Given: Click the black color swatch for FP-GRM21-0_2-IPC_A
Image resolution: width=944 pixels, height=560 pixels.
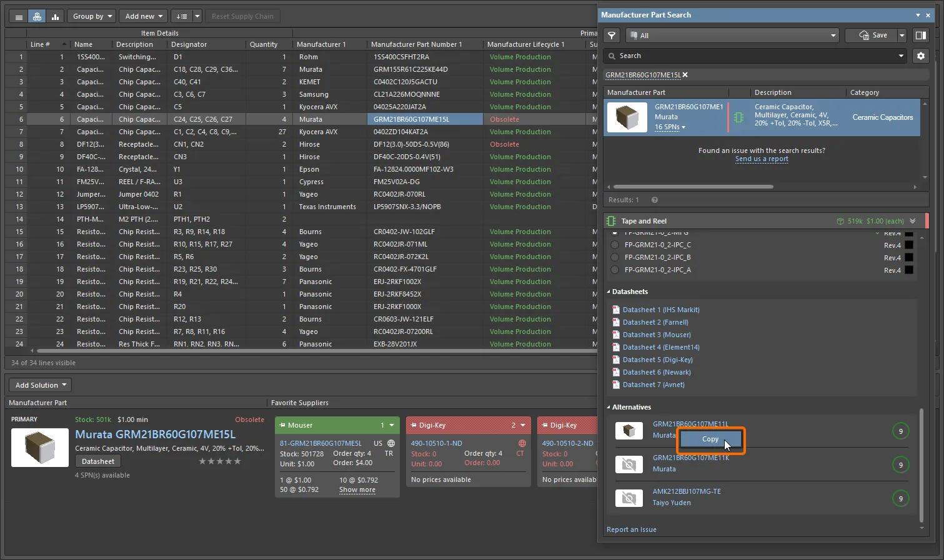Looking at the screenshot, I should click(x=909, y=270).
